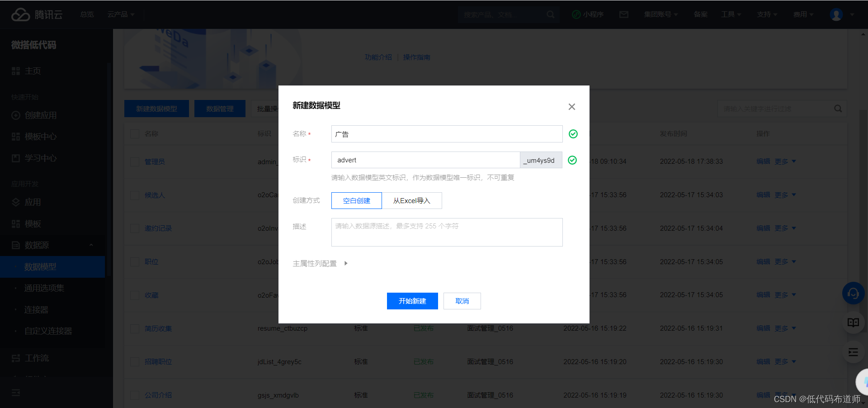The width and height of the screenshot is (868, 408).
Task: Open the customer service headset button
Action: click(x=853, y=294)
